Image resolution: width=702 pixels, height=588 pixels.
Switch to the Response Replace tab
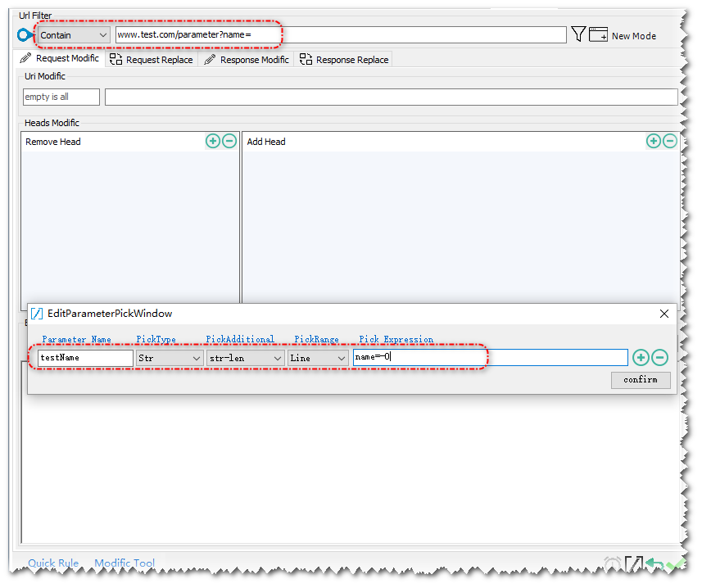click(344, 60)
